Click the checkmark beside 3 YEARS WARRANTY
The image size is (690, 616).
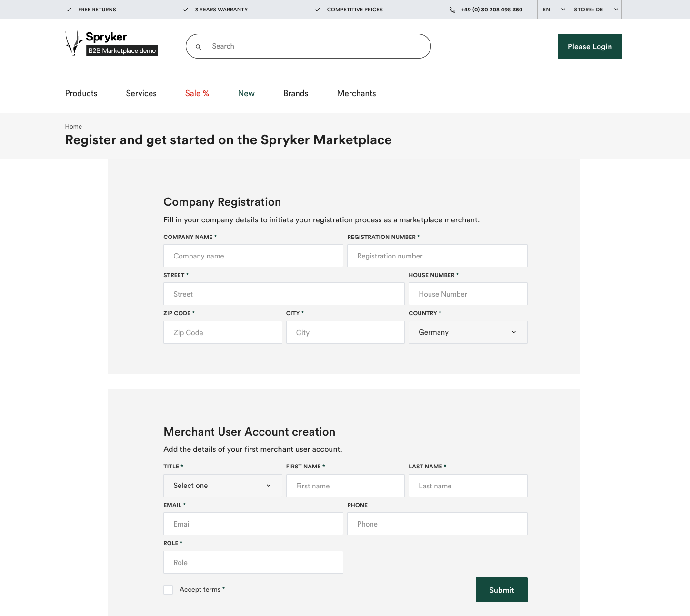tap(185, 9)
